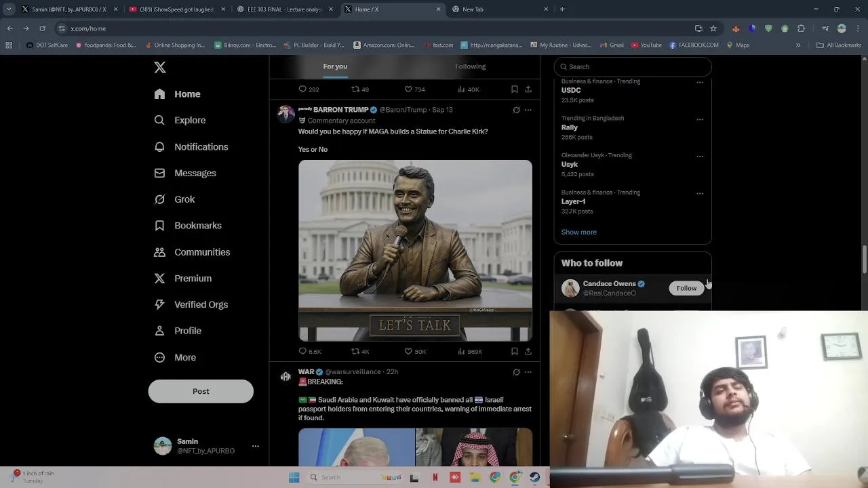Click Show more under trends
This screenshot has width=868, height=488.
click(x=579, y=232)
